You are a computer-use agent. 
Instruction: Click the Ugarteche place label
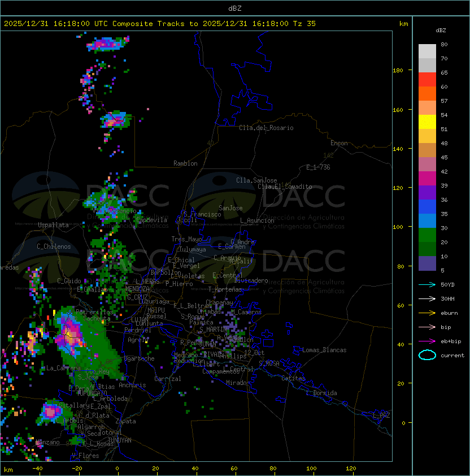pos(140,358)
